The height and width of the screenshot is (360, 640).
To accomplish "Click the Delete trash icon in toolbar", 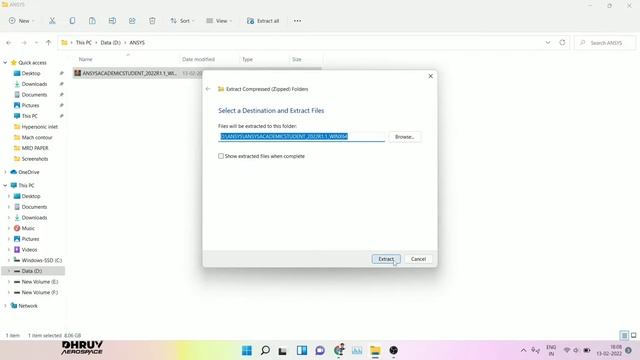I will click(152, 21).
